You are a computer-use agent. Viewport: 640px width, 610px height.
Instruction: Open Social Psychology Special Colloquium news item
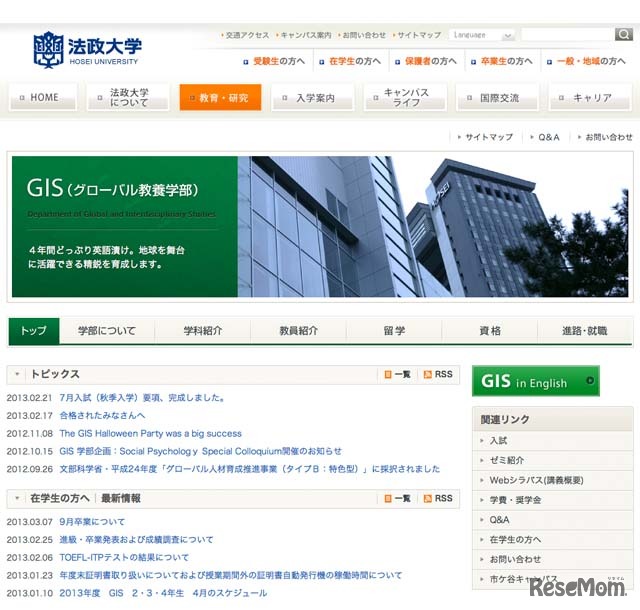pos(200,451)
